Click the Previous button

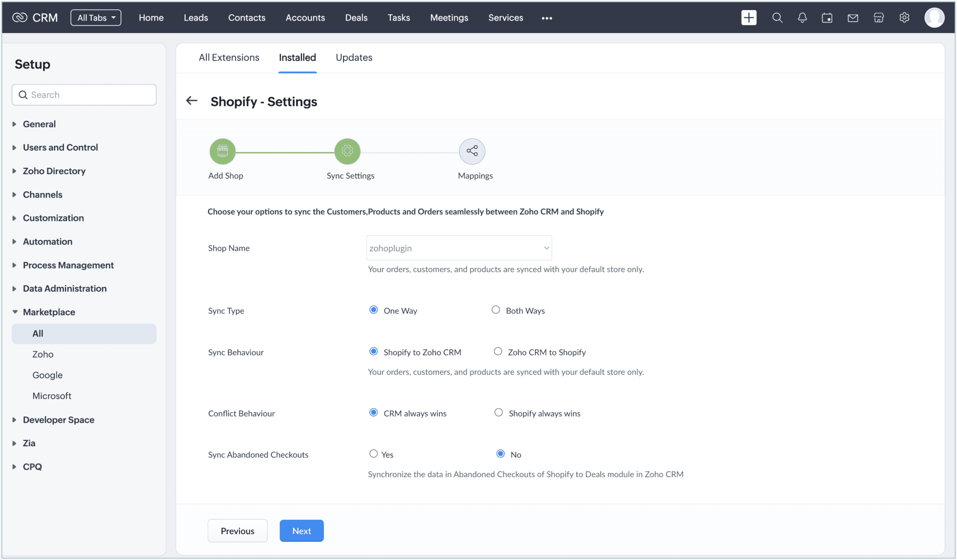[x=237, y=531]
